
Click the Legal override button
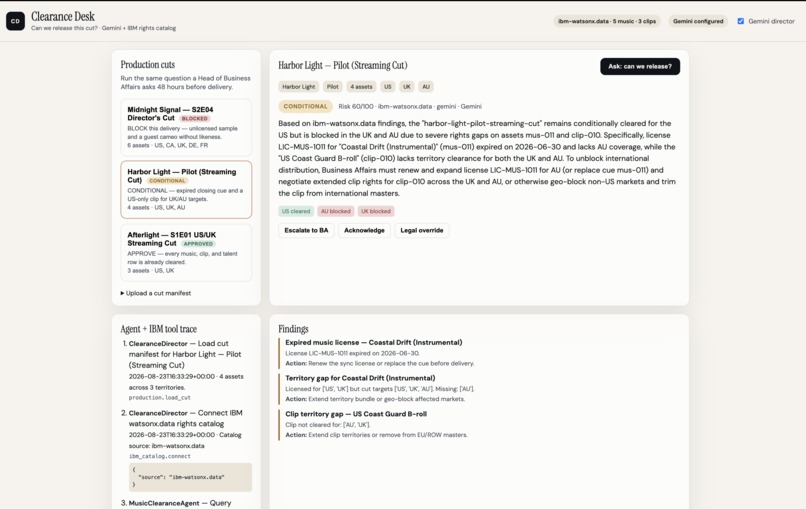coord(422,230)
